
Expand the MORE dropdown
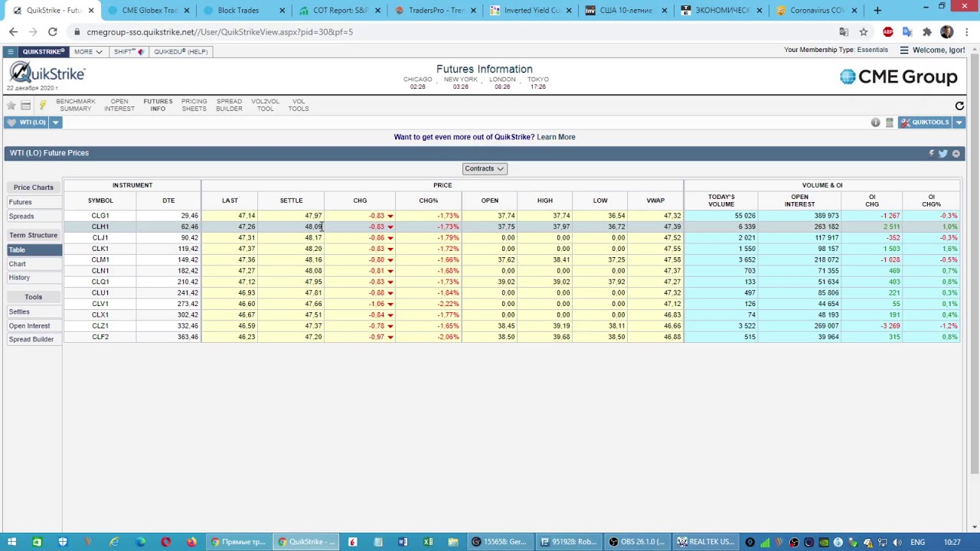click(x=88, y=51)
